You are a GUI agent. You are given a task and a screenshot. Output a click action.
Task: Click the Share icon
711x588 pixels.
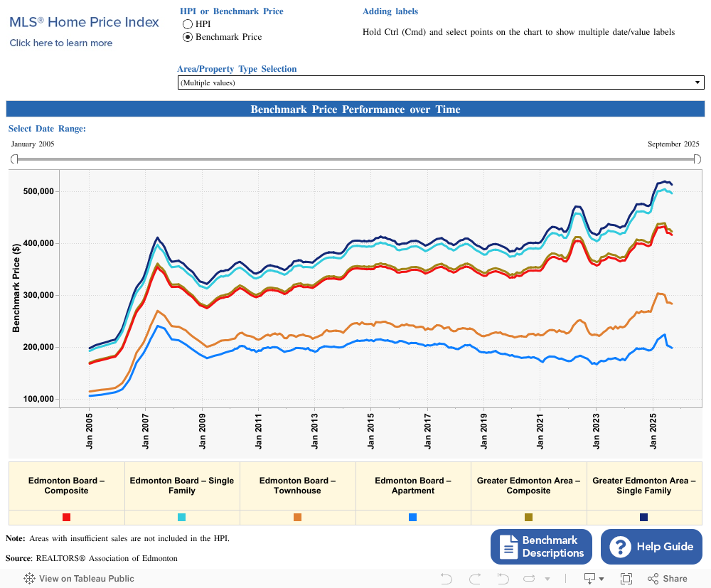668,578
